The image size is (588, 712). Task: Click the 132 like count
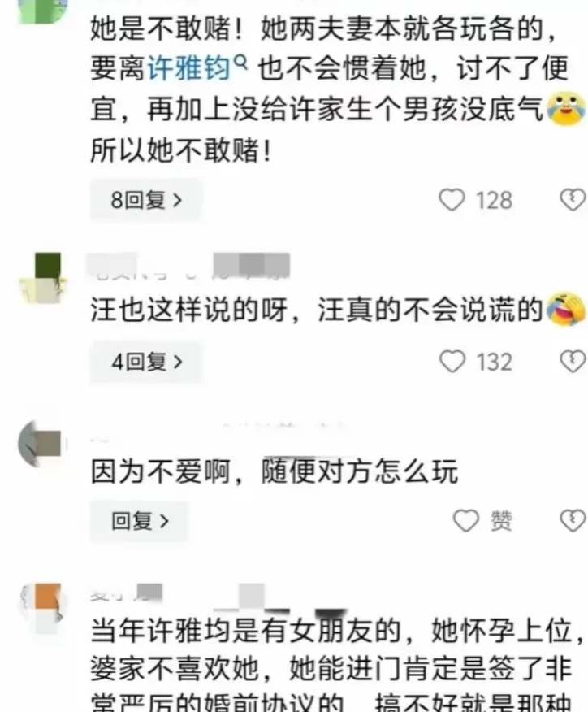tap(495, 362)
